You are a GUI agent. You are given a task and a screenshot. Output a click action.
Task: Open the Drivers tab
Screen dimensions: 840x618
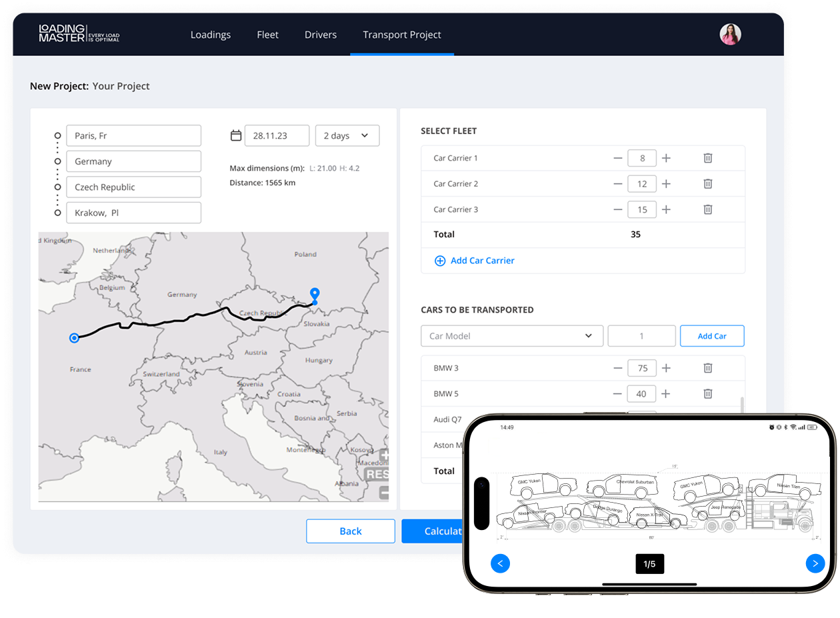tap(320, 35)
